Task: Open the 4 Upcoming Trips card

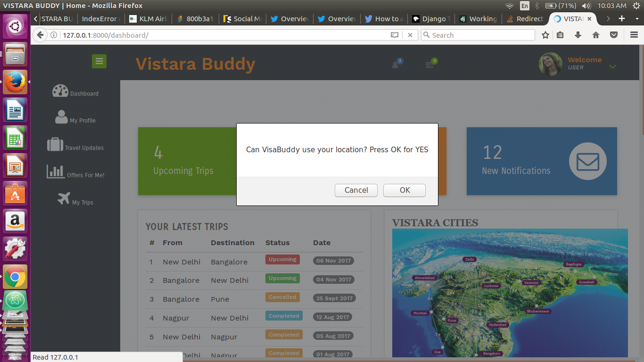Action: pyautogui.click(x=187, y=161)
